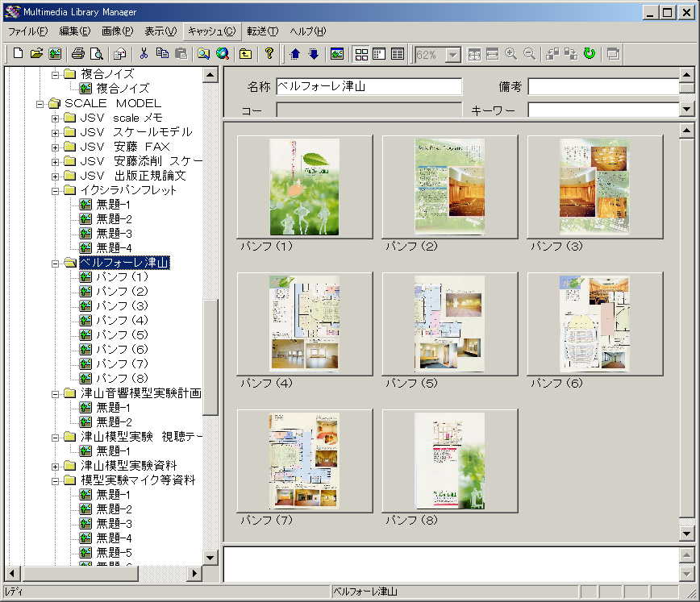Expand the 津山模型実験資料 folder
The height and width of the screenshot is (602, 700).
pyautogui.click(x=55, y=467)
